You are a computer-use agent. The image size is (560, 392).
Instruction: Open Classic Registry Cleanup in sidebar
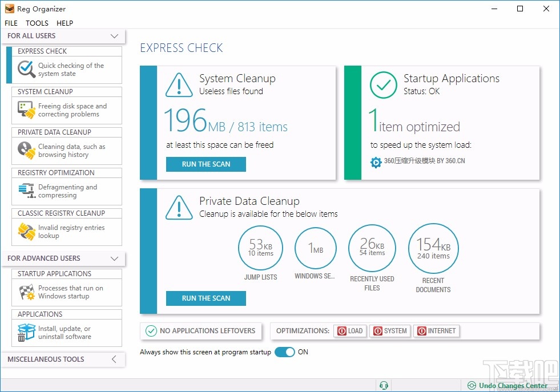[x=67, y=227]
